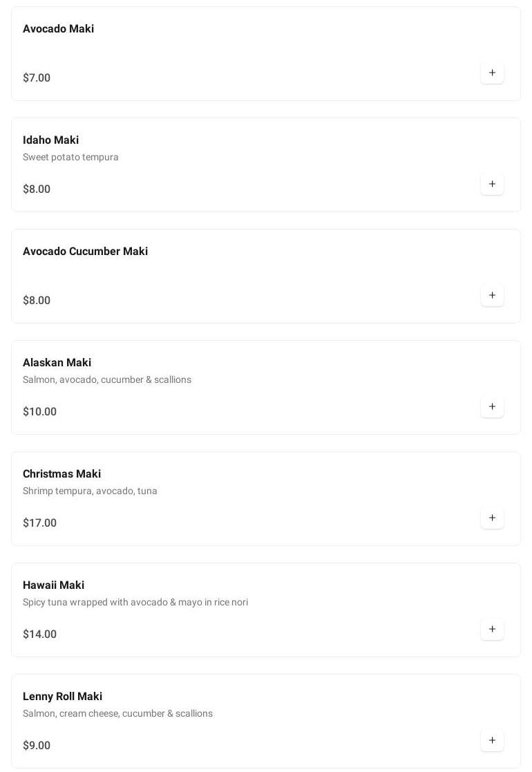
Task: Open the Hawaii Maki item title
Action: coord(53,585)
